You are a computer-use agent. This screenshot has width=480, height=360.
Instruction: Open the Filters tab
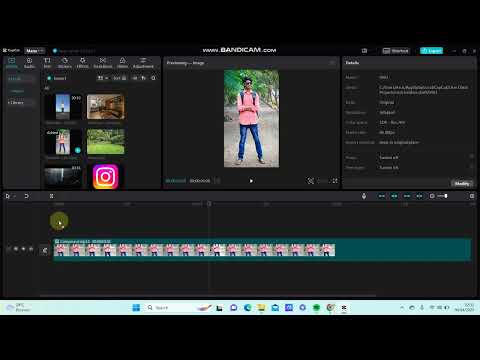point(122,63)
